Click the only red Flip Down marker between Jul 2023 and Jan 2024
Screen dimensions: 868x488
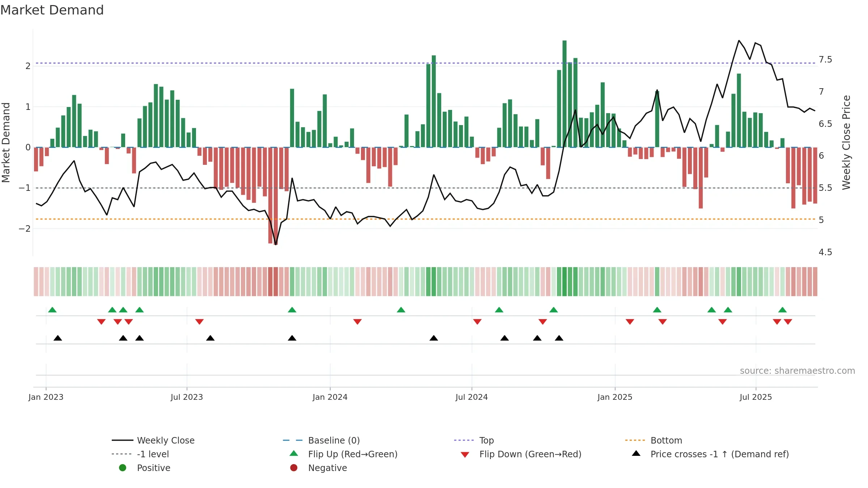199,322
